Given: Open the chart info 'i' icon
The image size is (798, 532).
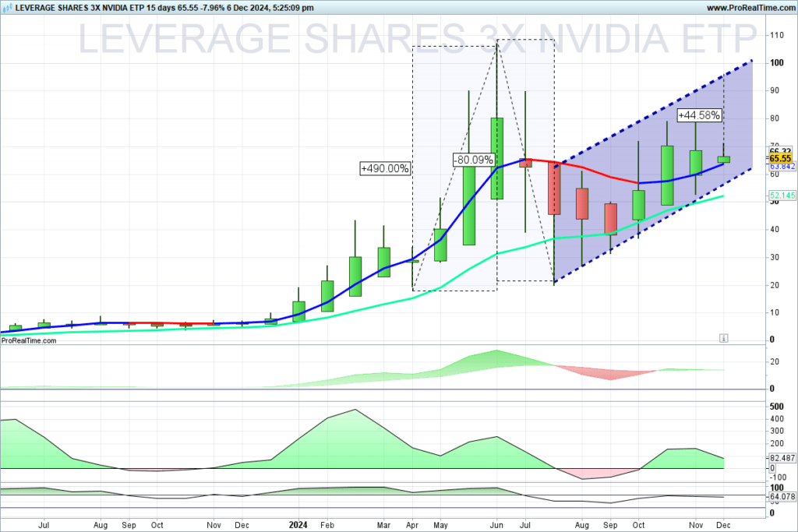Looking at the screenshot, I should coord(724,338).
